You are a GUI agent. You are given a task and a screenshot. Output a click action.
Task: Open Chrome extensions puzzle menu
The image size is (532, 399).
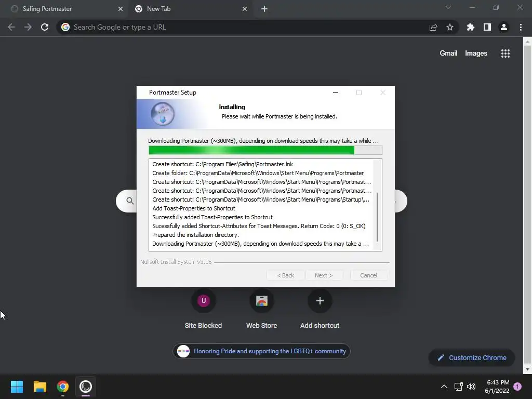[x=471, y=27]
